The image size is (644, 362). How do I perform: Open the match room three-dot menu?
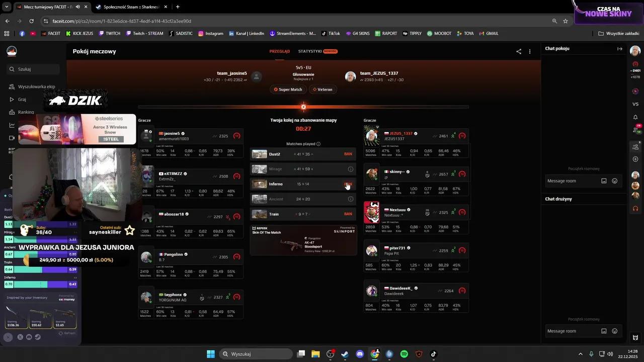(x=530, y=51)
